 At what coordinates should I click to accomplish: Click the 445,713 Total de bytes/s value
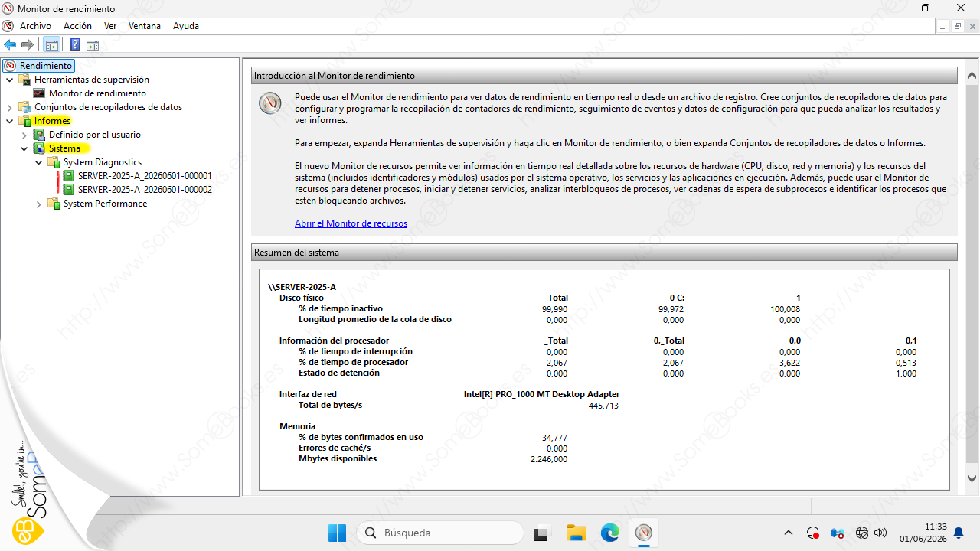pos(603,406)
